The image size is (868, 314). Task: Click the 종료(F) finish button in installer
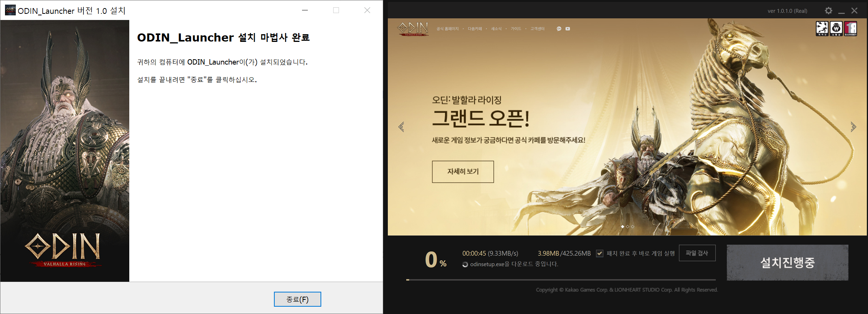297,299
